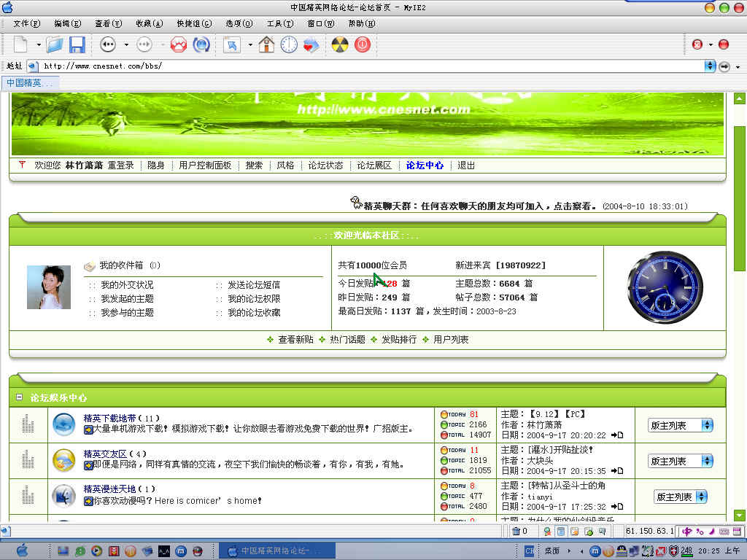Viewport: 747px width, 560px height.
Task: Click the New blank page toolbar icon
Action: [20, 44]
